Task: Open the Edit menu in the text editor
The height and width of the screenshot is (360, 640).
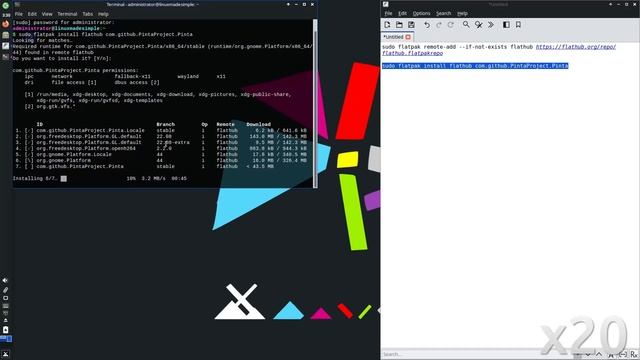Action: 402,13
